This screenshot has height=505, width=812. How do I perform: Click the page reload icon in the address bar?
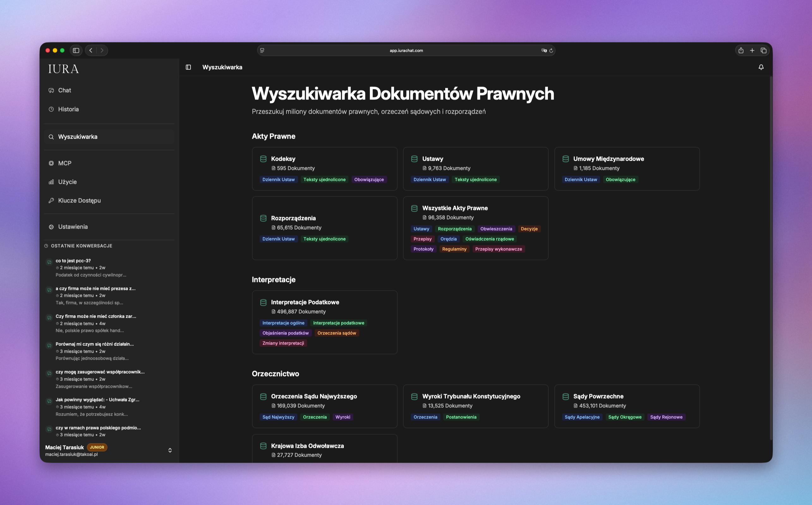pos(551,51)
